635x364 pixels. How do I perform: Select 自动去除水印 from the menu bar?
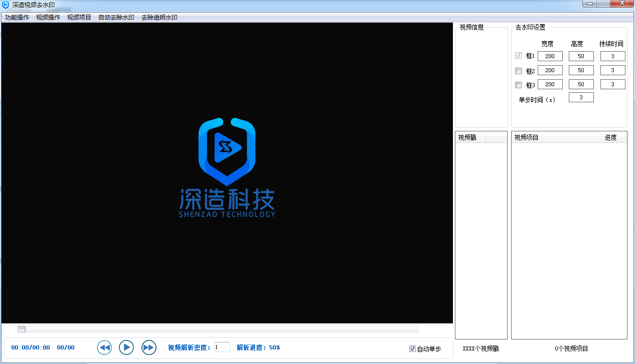[x=116, y=17]
